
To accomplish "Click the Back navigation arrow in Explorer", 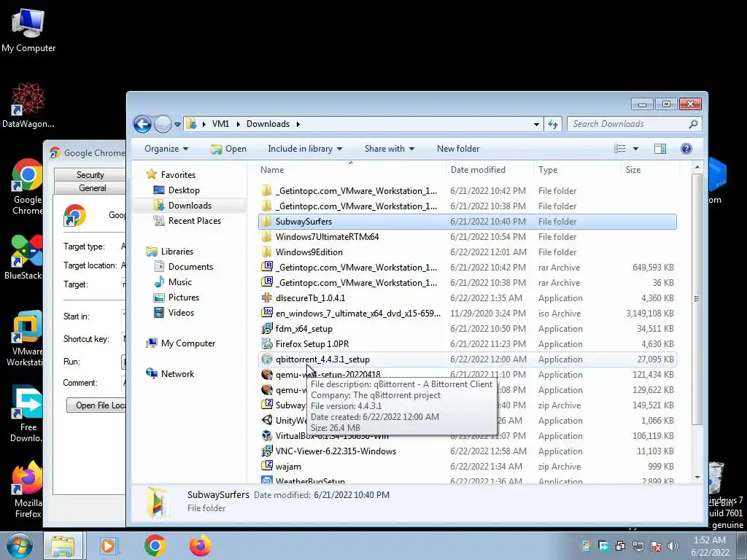I will [142, 124].
